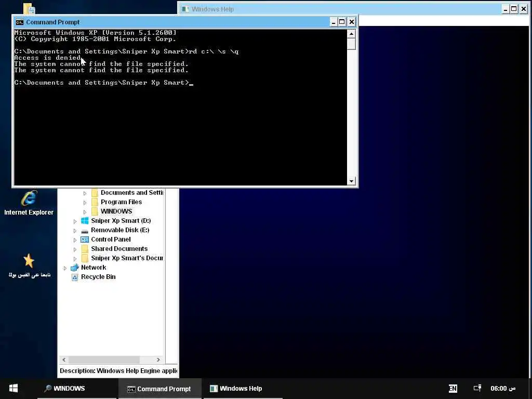Click the Command Prompt title icon
This screenshot has width=532, height=399.
(20, 22)
